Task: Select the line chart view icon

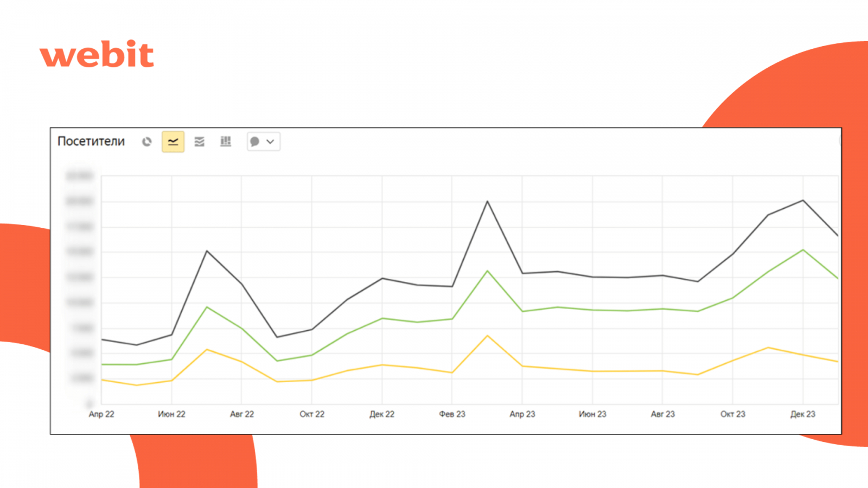Action: [x=173, y=142]
